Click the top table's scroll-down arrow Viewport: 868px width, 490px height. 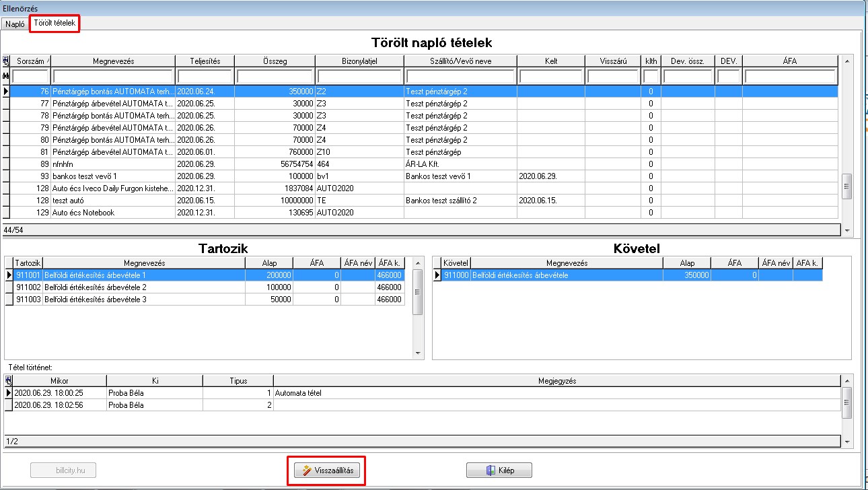click(846, 230)
